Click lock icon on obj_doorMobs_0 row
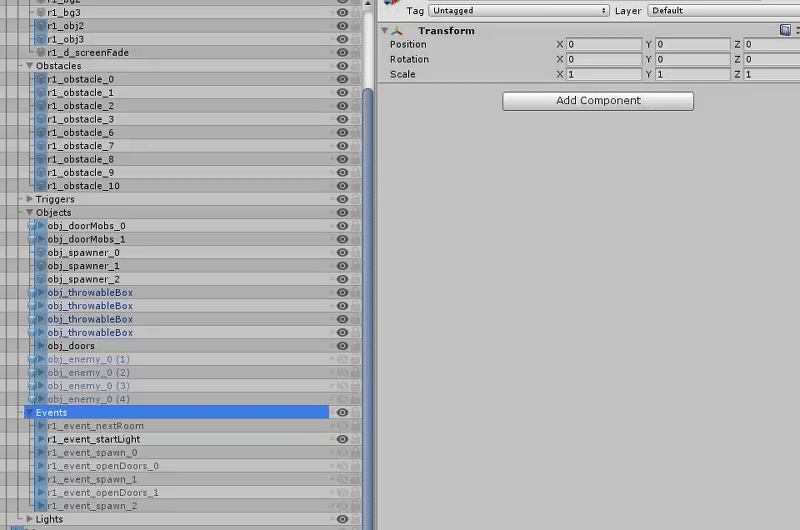Screen dimensions: 800x530 pos(356,225)
